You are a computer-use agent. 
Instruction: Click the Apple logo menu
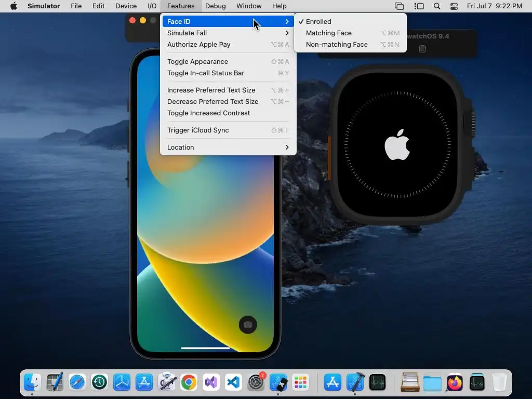[x=14, y=6]
